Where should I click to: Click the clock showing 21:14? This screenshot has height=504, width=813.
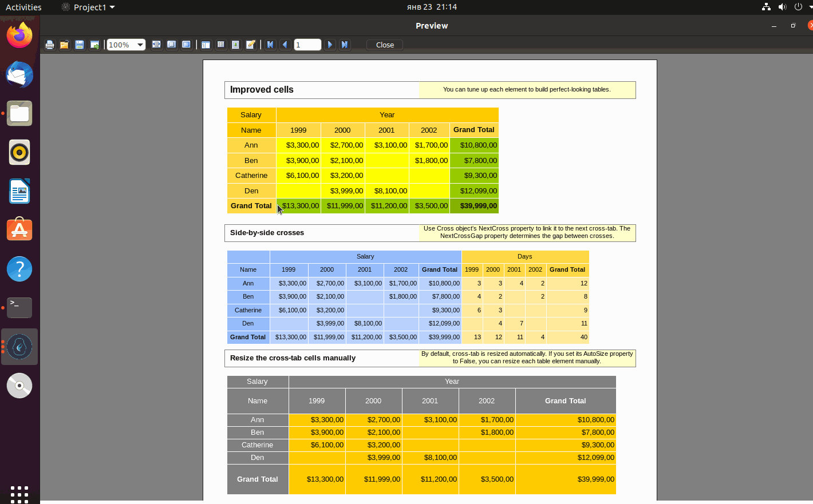click(x=432, y=7)
